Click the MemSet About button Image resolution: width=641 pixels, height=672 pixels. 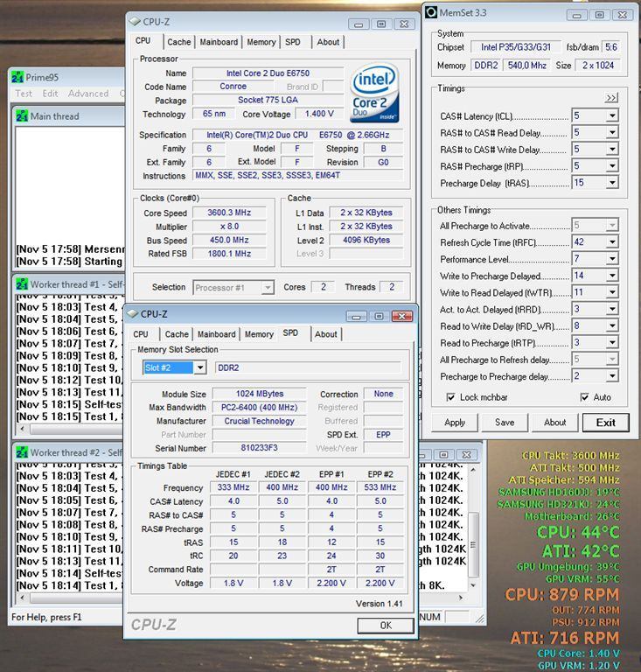coord(555,423)
